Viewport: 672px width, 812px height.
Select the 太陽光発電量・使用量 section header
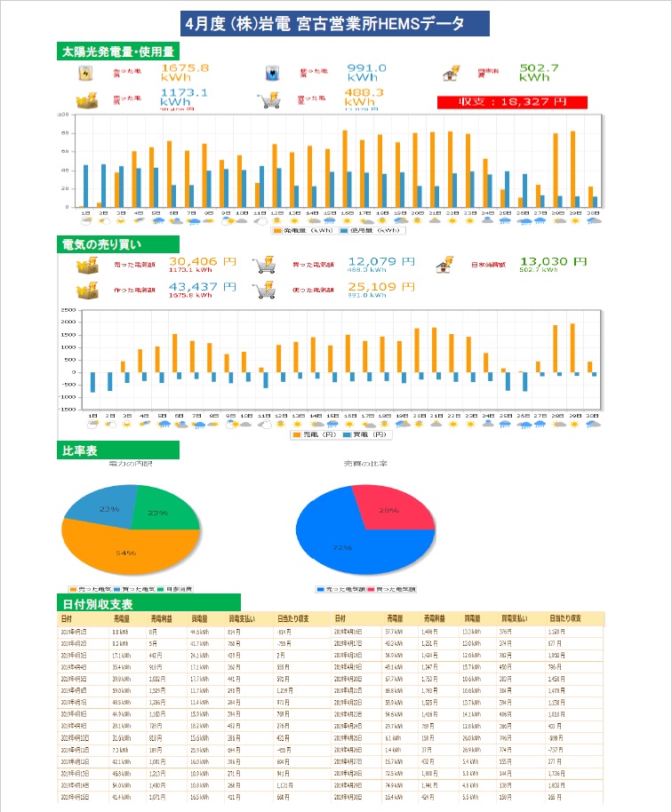tap(116, 52)
